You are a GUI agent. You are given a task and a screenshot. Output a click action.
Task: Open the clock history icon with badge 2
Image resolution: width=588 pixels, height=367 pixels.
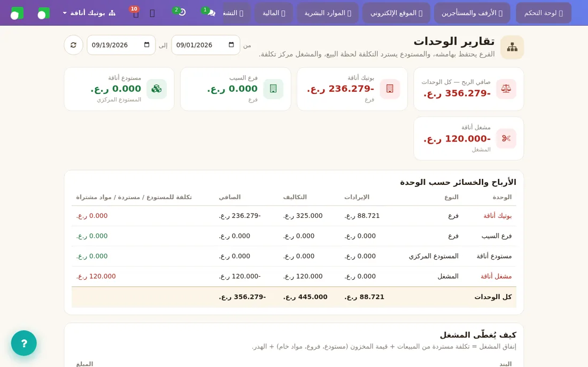point(182,13)
